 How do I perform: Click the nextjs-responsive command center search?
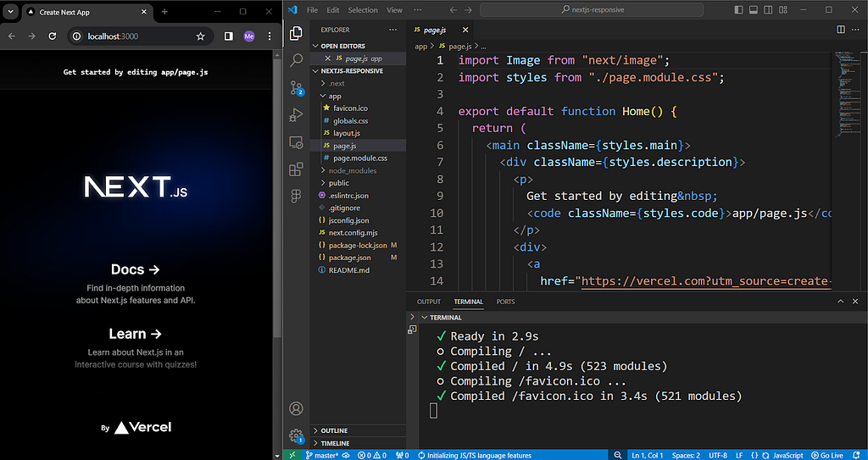point(591,10)
